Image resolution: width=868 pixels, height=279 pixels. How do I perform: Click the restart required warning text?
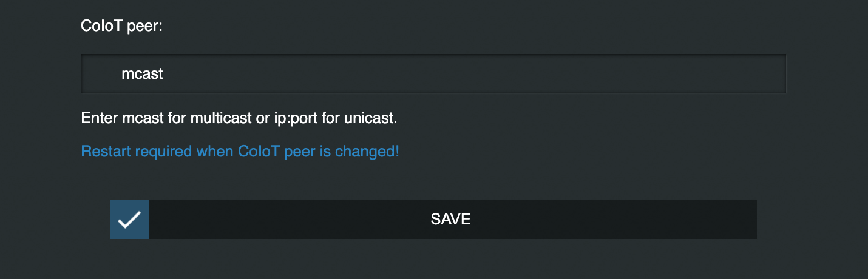(240, 151)
